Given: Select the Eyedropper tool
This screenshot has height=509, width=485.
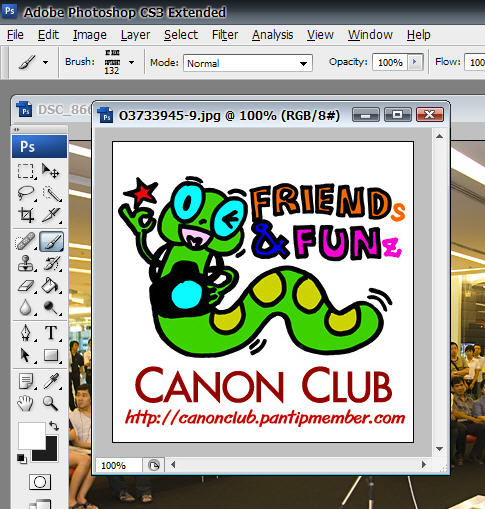Looking at the screenshot, I should tap(51, 381).
